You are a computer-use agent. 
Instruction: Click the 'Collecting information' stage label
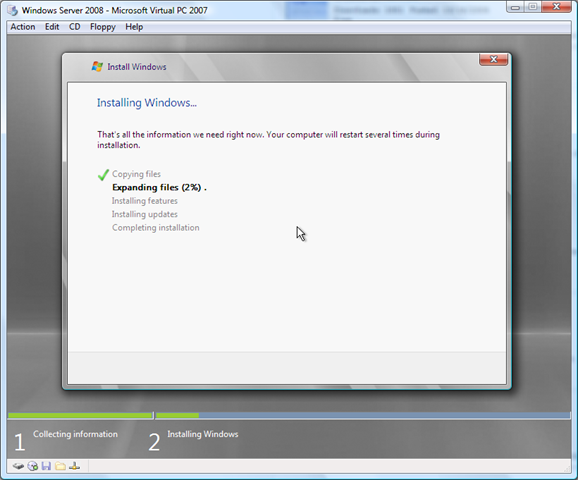point(76,434)
